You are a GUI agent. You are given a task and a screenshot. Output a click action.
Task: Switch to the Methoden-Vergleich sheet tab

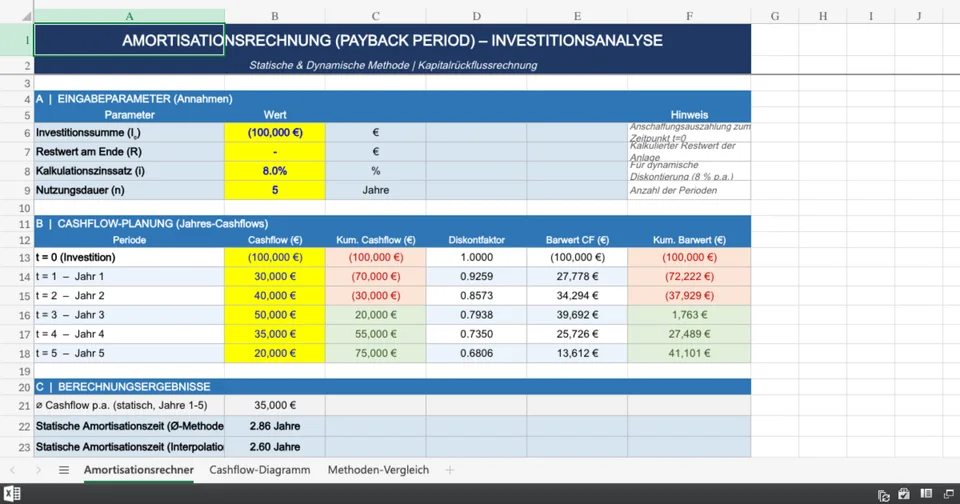pyautogui.click(x=378, y=470)
